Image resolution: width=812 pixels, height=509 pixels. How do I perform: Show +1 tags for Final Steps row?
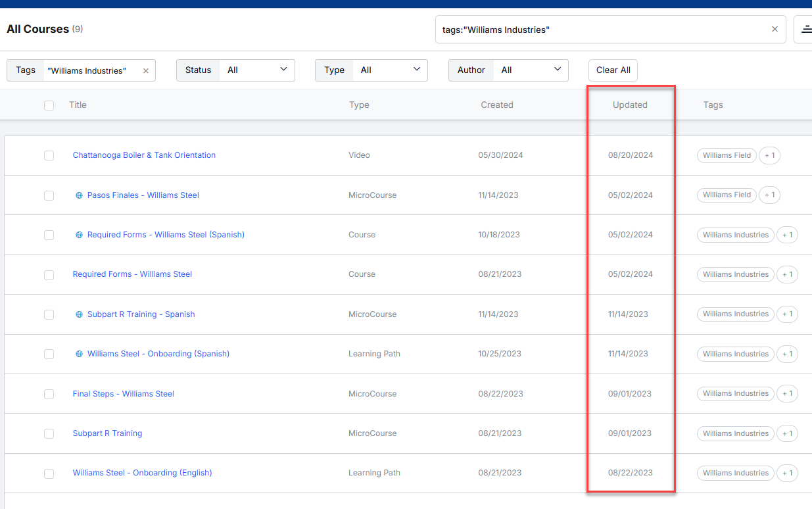[x=787, y=393]
